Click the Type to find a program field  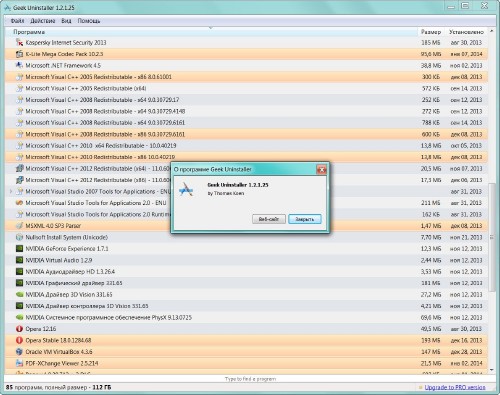pos(250,379)
